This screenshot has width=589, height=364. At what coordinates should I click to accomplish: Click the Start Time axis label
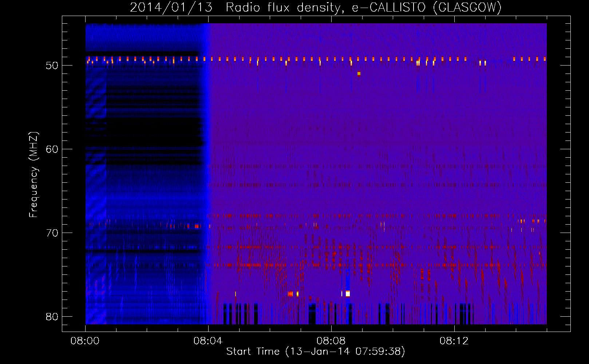[x=316, y=352]
